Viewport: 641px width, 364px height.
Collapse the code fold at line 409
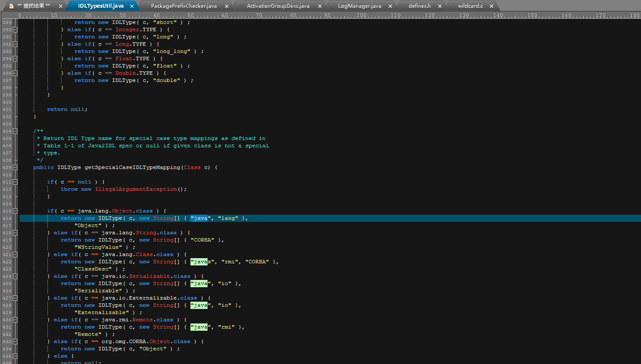tap(15, 167)
